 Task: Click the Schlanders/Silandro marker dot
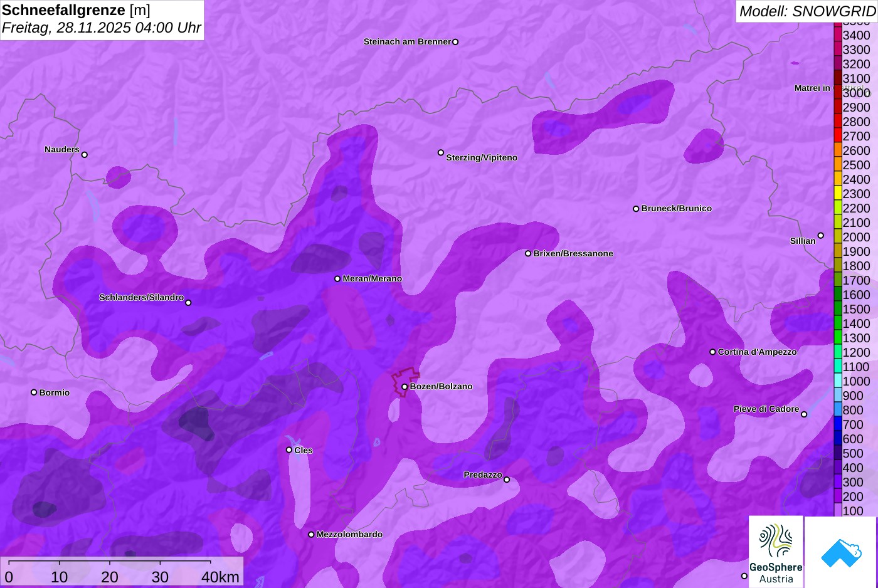[188, 303]
